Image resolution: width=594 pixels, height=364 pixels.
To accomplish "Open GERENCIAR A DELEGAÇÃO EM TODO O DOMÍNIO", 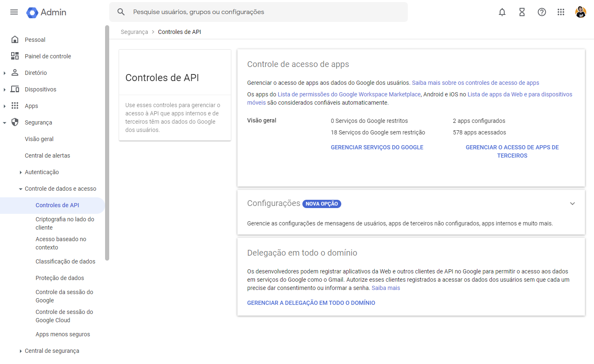I will (x=311, y=303).
